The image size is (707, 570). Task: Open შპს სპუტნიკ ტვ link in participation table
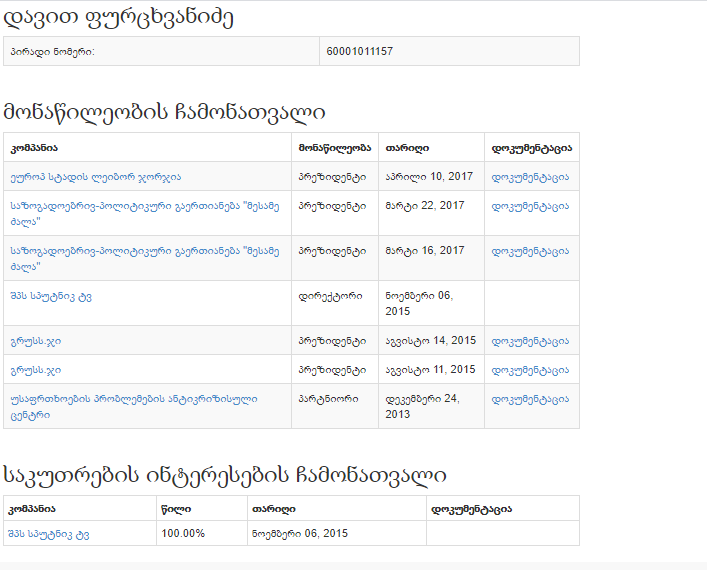[x=51, y=296]
